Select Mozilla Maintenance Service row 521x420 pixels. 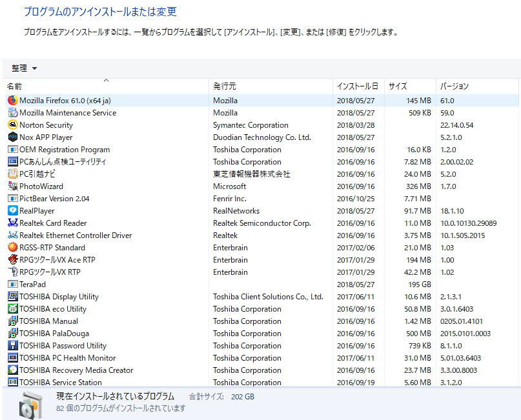point(68,113)
